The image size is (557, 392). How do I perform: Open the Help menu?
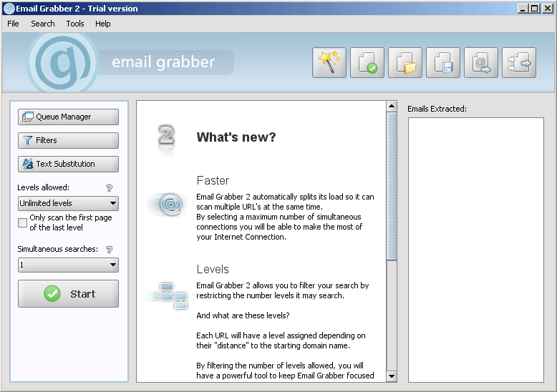(102, 24)
